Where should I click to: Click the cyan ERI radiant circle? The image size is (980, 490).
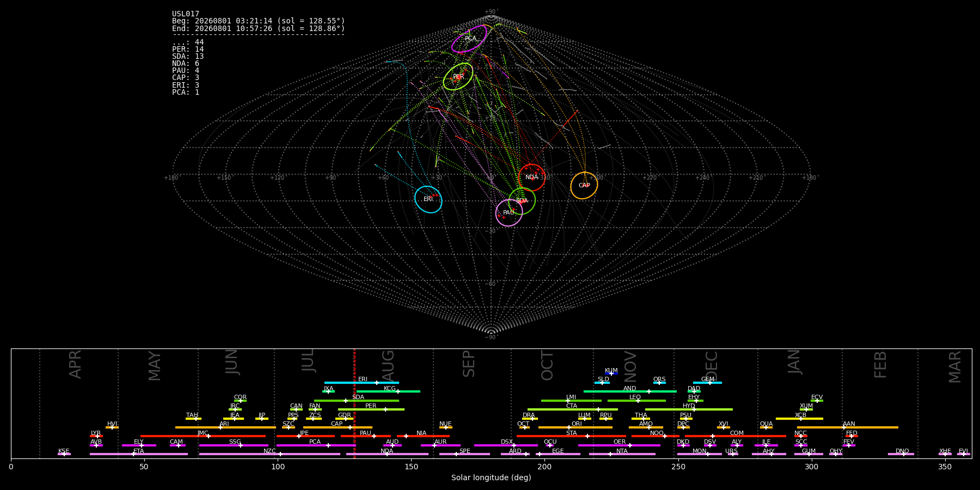point(428,199)
